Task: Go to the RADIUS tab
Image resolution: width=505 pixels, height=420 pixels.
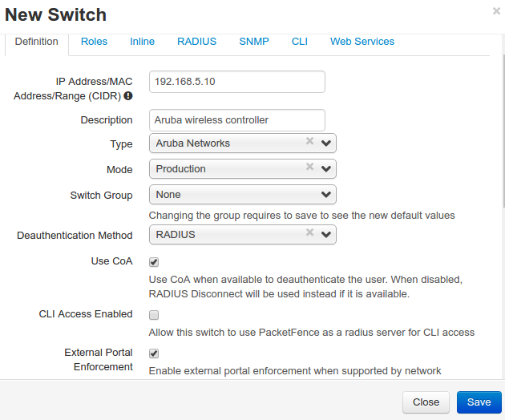Action: [x=196, y=42]
